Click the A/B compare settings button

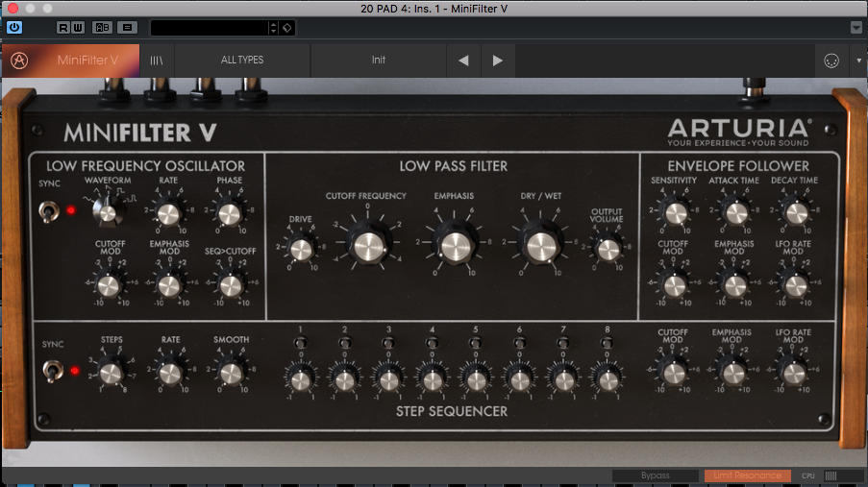(103, 27)
